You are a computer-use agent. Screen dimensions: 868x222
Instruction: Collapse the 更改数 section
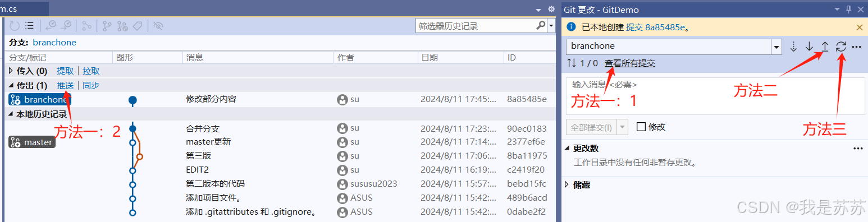pos(567,149)
